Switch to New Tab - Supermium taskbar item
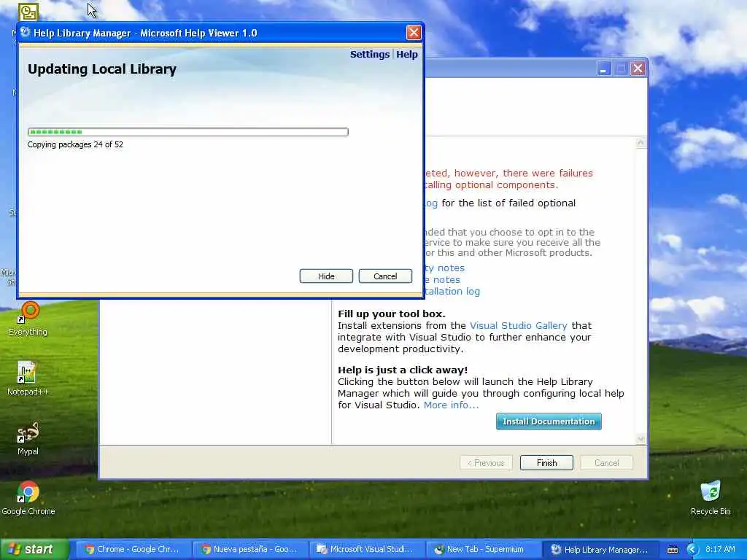Screen dimensions: 747x560 point(482,550)
